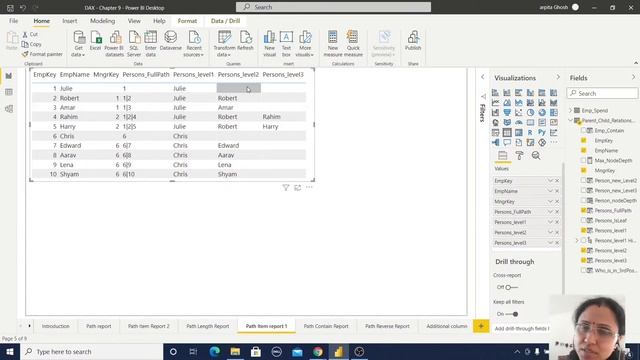The height and width of the screenshot is (360, 640).
Task: Uncheck the MngrKey field
Action: 583,170
